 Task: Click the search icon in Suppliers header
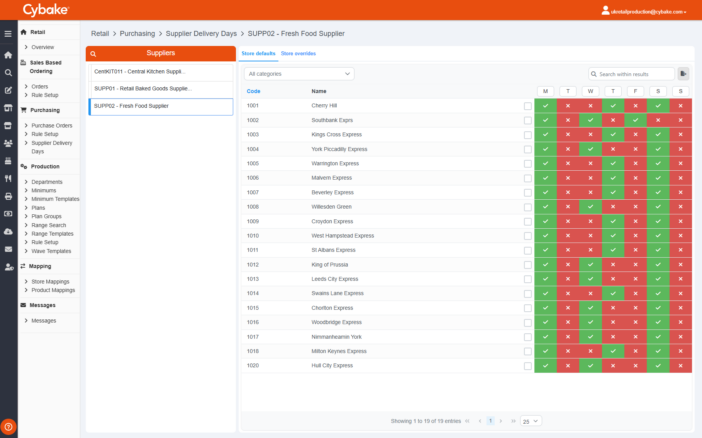click(x=93, y=54)
